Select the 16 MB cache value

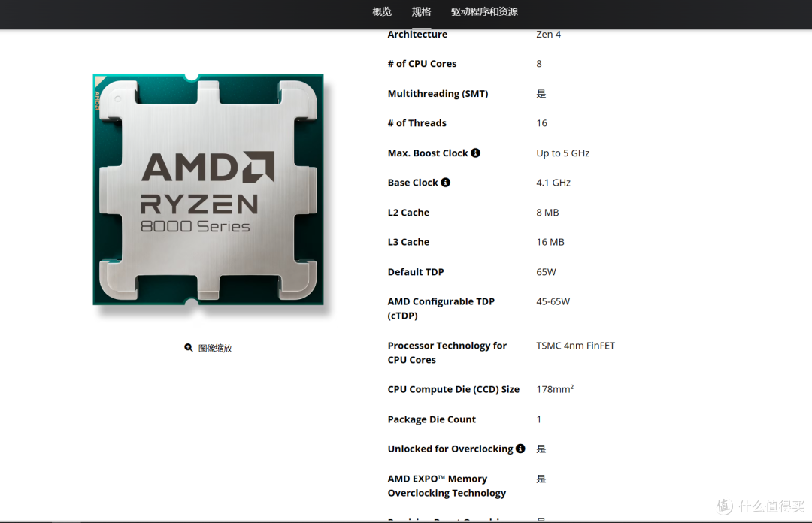[550, 242]
